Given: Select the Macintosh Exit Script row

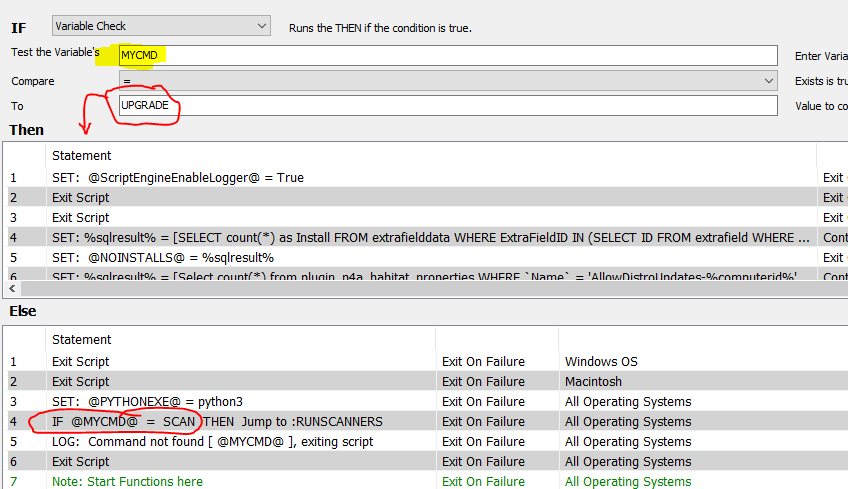Looking at the screenshot, I should pos(81,382).
